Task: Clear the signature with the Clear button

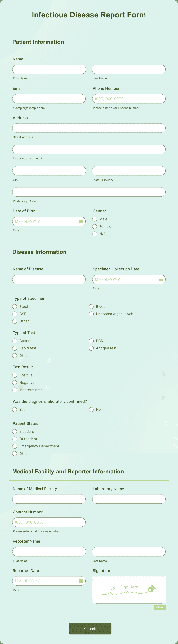Action: 160,607
